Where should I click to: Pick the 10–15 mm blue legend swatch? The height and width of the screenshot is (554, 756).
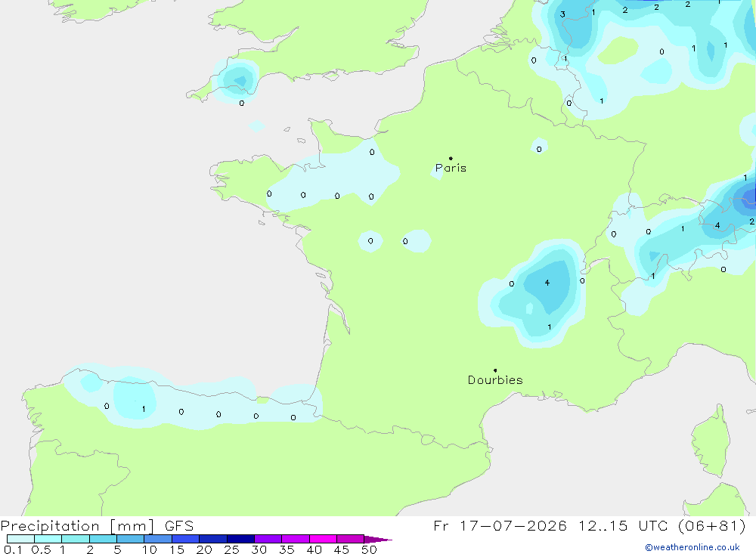click(158, 539)
